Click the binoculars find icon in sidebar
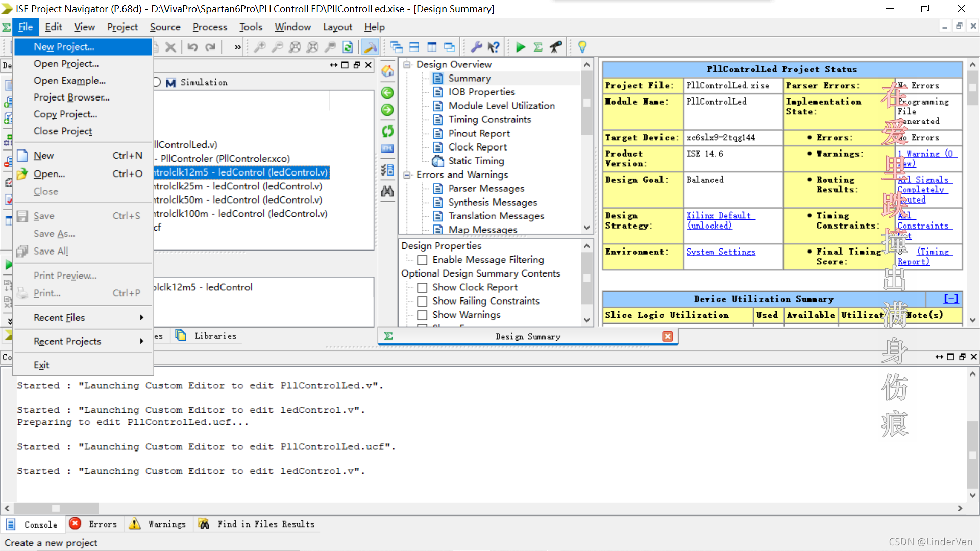Screen dimensions: 980x551 pyautogui.click(x=387, y=191)
